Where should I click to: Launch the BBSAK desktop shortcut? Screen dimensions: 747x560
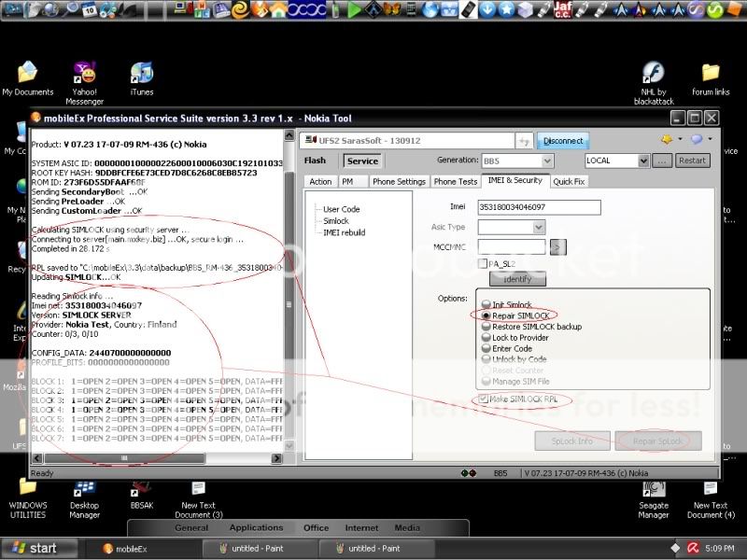click(142, 496)
